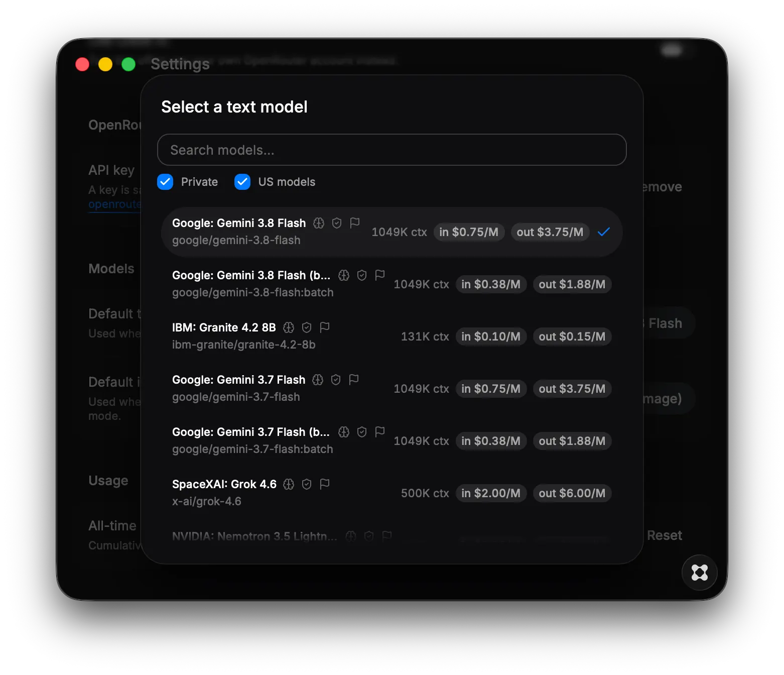Click flag icon beside gemini-3.7-flash:batch model
This screenshot has height=675, width=784.
pyautogui.click(x=380, y=431)
